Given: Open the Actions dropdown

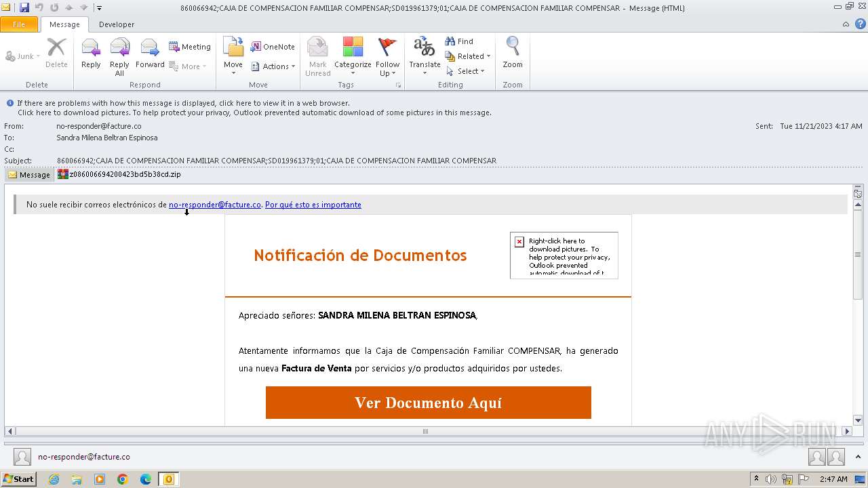Looking at the screenshot, I should [273, 66].
